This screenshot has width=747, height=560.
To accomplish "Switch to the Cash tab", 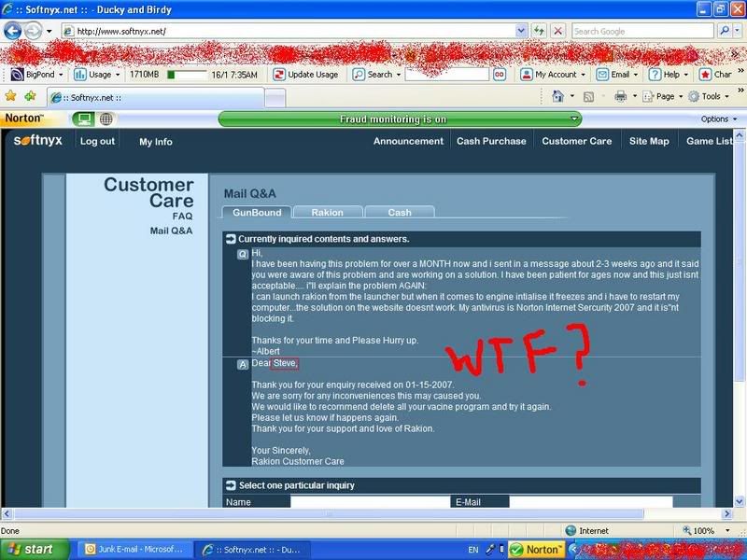I will pos(399,212).
